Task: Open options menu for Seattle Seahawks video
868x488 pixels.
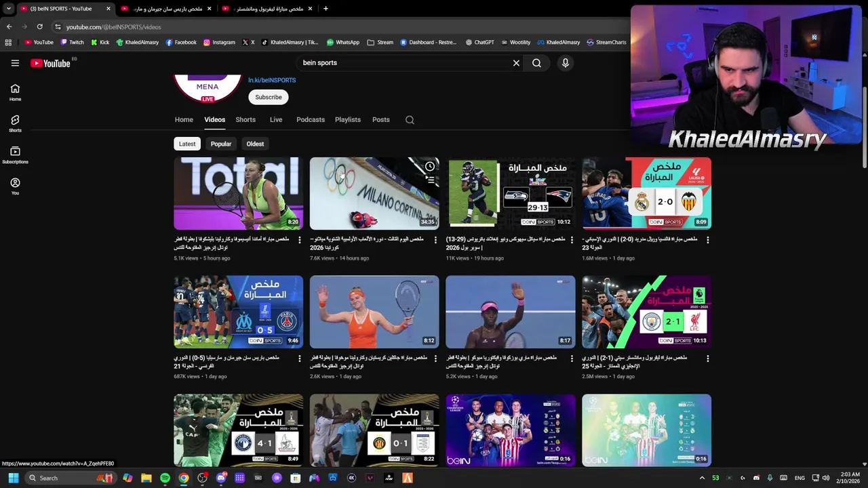Action: click(x=571, y=239)
